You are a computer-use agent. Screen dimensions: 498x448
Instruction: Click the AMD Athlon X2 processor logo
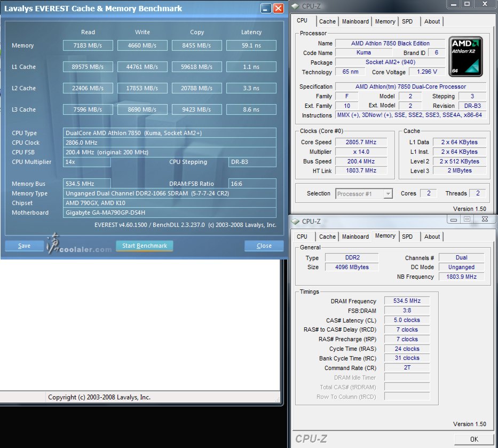click(x=465, y=57)
